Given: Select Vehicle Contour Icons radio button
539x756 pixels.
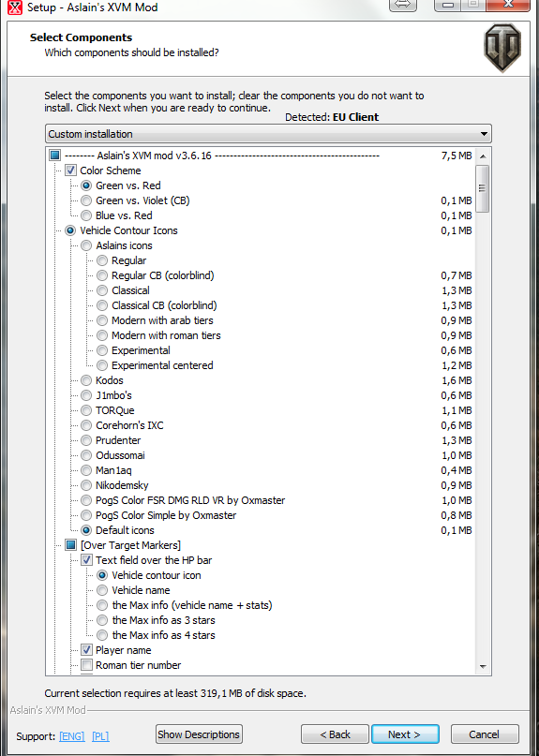Looking at the screenshot, I should click(70, 230).
